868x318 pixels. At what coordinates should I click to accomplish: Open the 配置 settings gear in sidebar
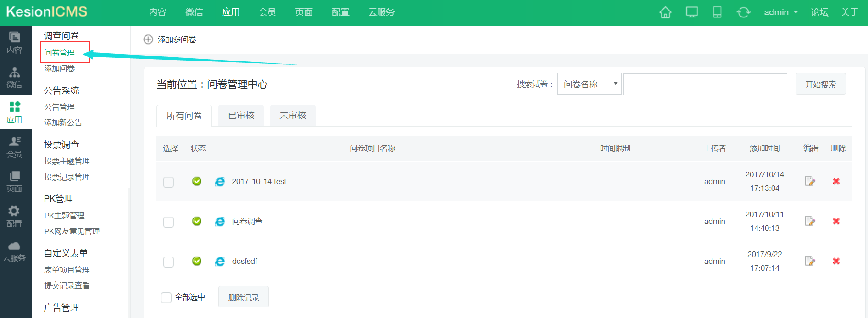point(14,216)
